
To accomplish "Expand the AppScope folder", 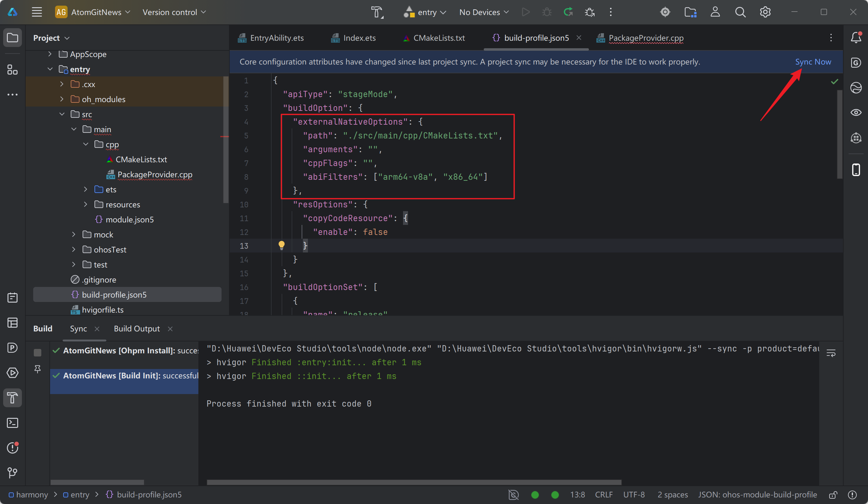I will click(x=50, y=54).
